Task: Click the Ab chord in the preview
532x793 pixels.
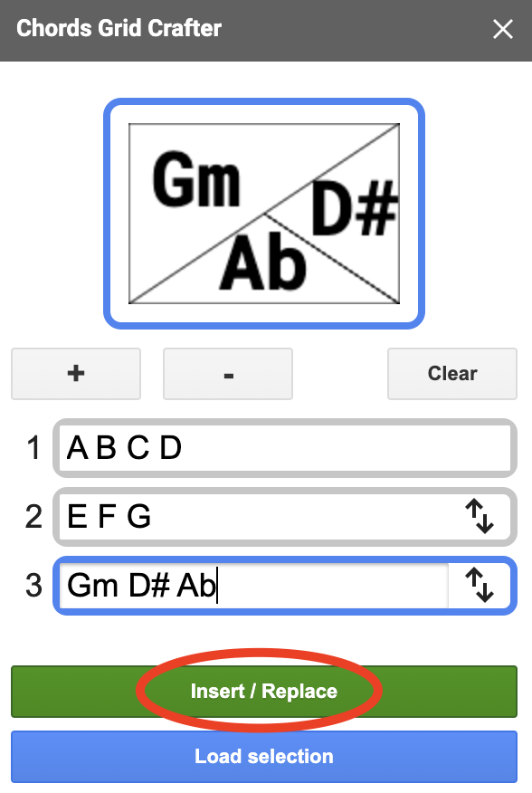Action: pyautogui.click(x=263, y=261)
